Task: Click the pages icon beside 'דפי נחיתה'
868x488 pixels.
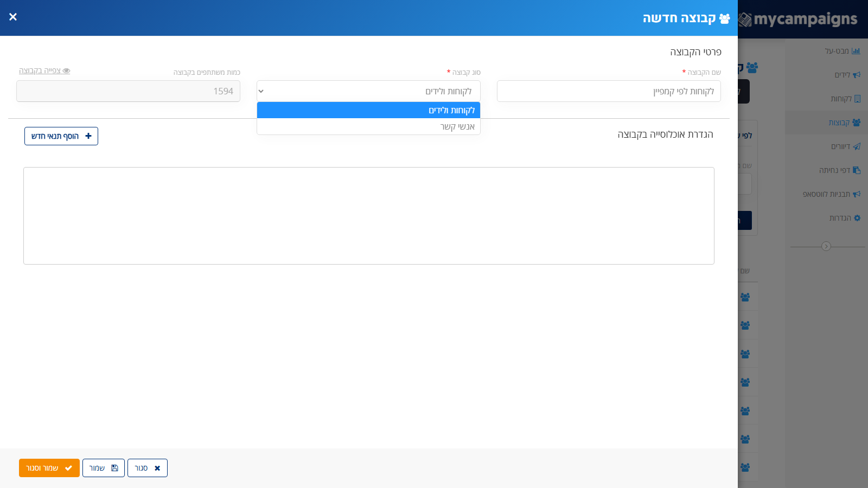Action: point(857,170)
